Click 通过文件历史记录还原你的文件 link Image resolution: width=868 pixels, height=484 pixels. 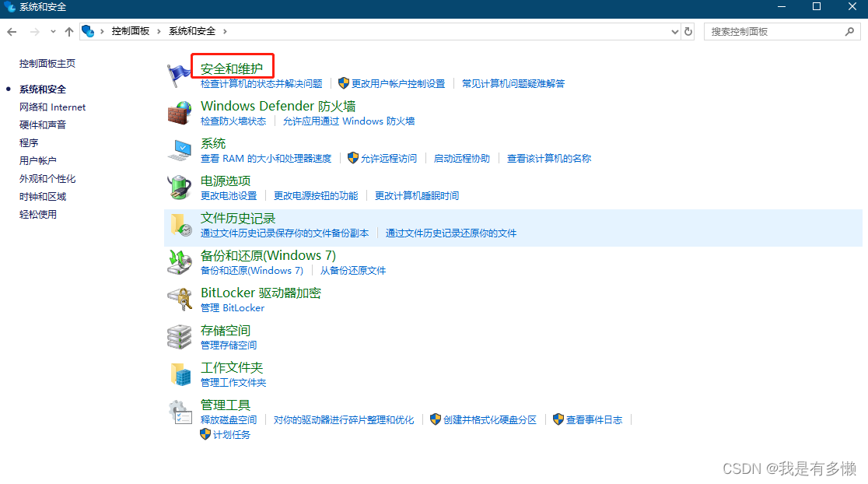[451, 233]
